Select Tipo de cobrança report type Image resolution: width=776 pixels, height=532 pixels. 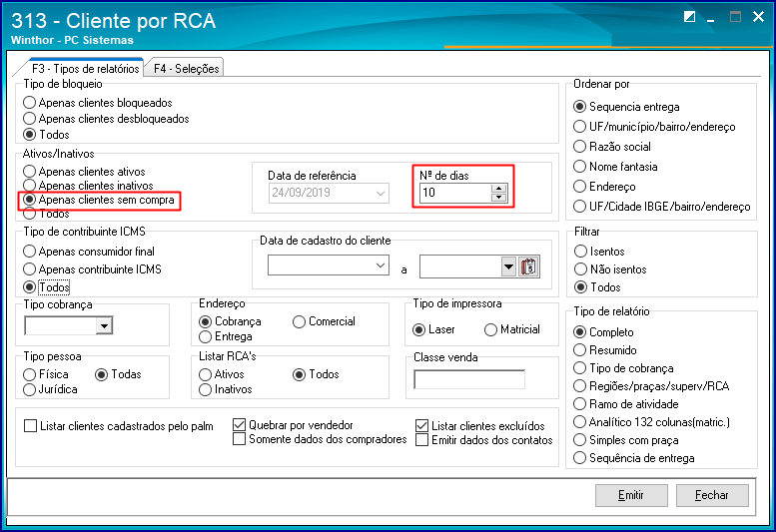click(623, 368)
